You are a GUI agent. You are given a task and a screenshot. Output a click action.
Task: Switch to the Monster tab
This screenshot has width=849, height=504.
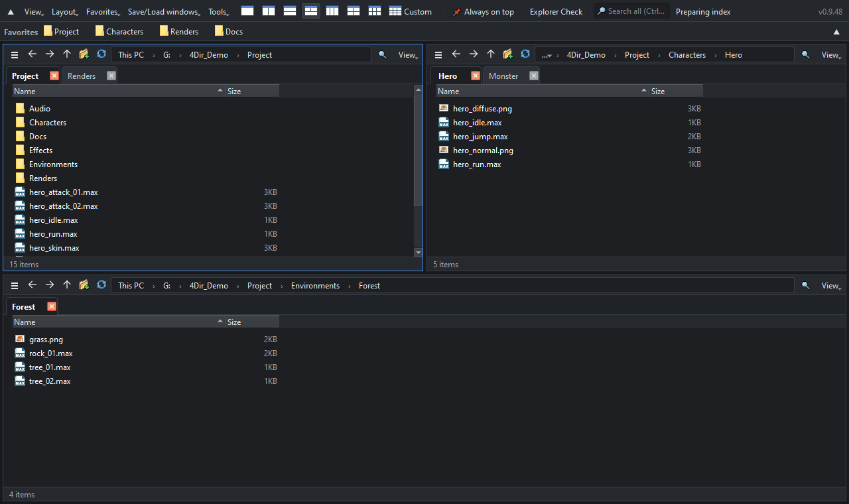tap(503, 76)
